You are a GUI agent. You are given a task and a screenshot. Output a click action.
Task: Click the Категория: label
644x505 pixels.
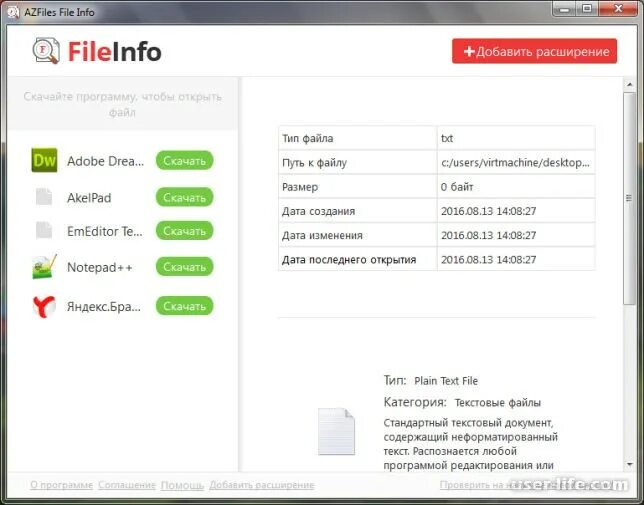click(415, 402)
